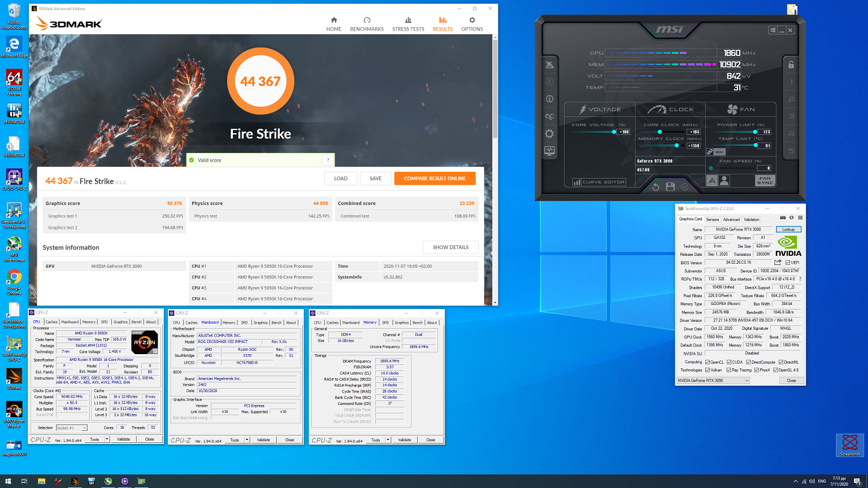Toggle the UEFI checkbox in GPU-Z
Image resolution: width=868 pixels, height=488 pixels.
tap(788, 263)
